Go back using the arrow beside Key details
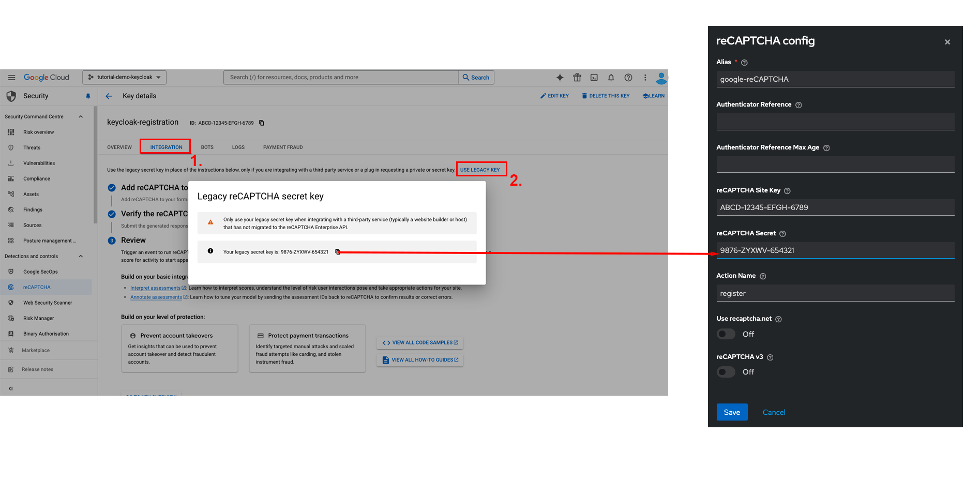980x479 pixels. (x=109, y=96)
